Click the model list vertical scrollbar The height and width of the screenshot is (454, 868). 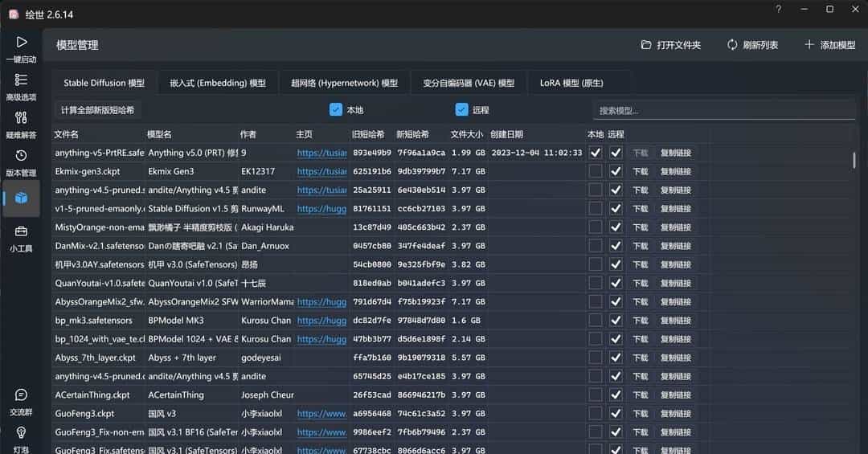coord(854,159)
